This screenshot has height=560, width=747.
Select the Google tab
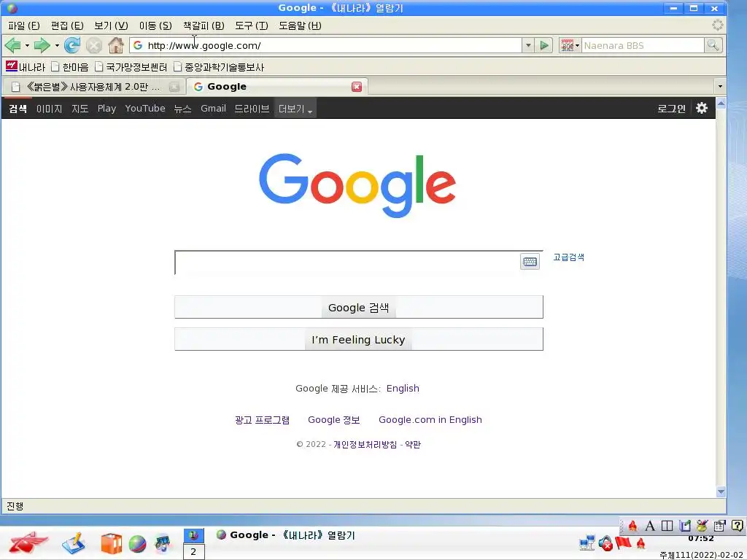276,87
